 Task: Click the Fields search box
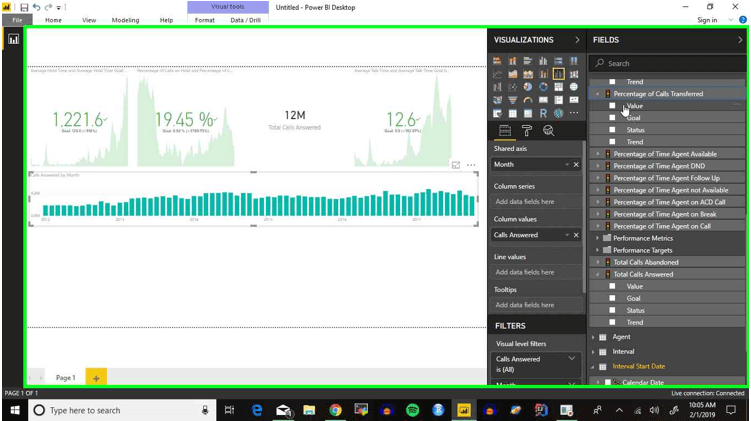pyautogui.click(x=667, y=63)
